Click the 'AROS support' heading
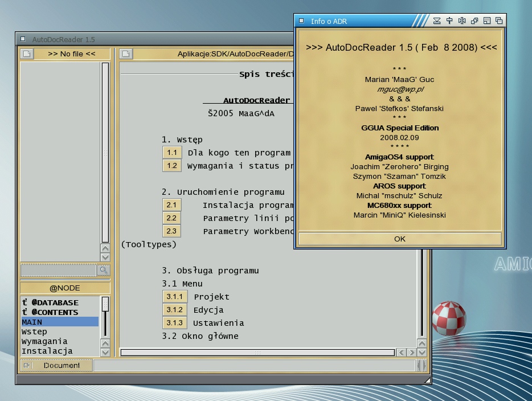532x401 pixels. click(x=399, y=186)
